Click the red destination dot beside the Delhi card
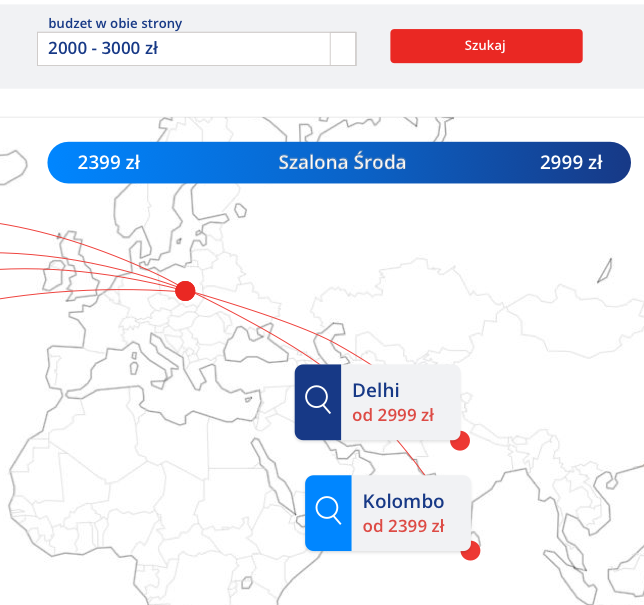The width and height of the screenshot is (644, 605). point(461,442)
